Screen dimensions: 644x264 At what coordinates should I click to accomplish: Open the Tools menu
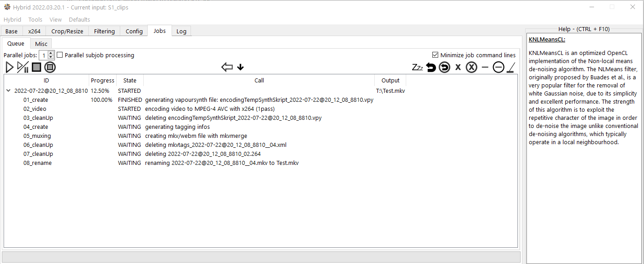(35, 19)
